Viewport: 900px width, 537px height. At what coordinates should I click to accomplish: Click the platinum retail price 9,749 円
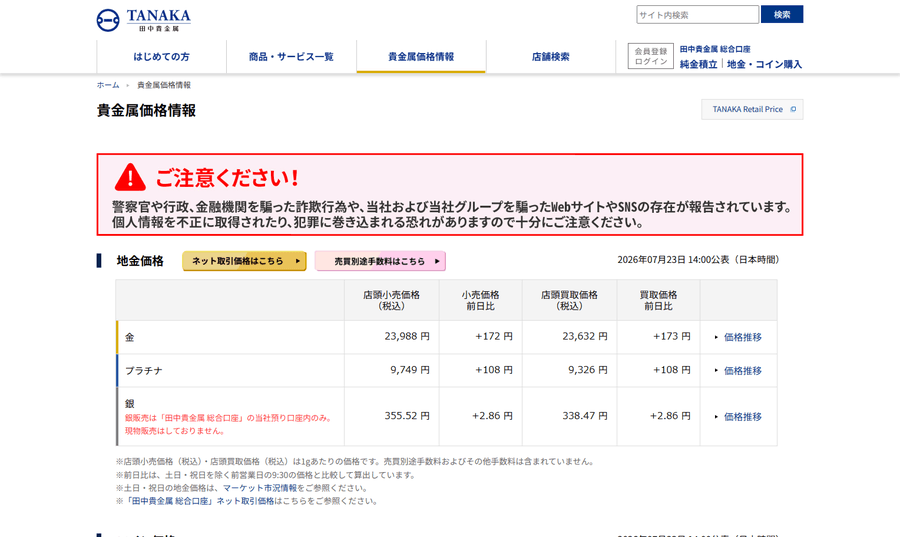[x=410, y=369]
